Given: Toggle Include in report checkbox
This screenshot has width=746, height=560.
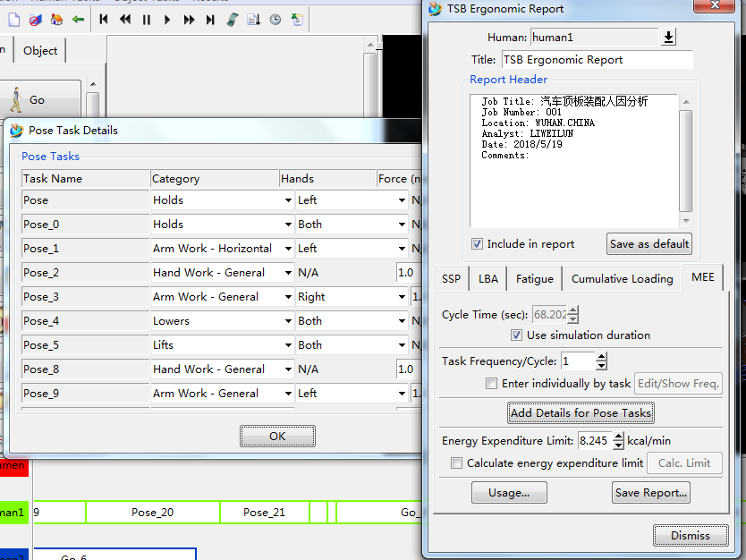Looking at the screenshot, I should 478,244.
